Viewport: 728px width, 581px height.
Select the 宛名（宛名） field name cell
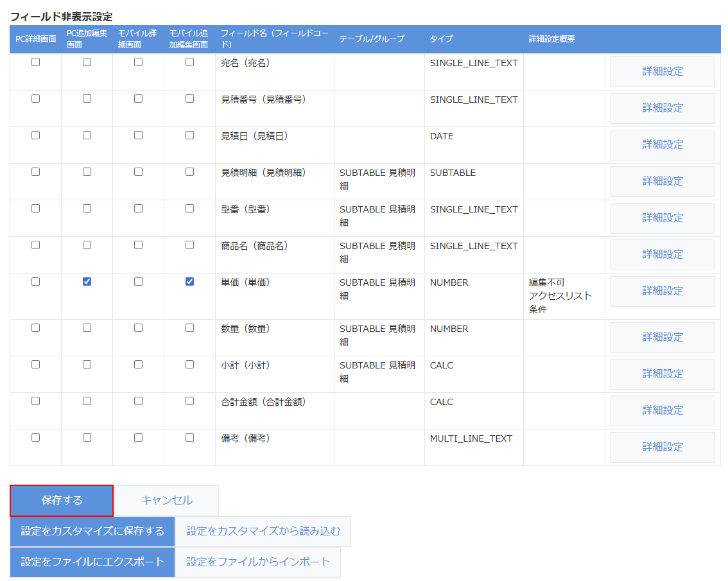(x=274, y=71)
